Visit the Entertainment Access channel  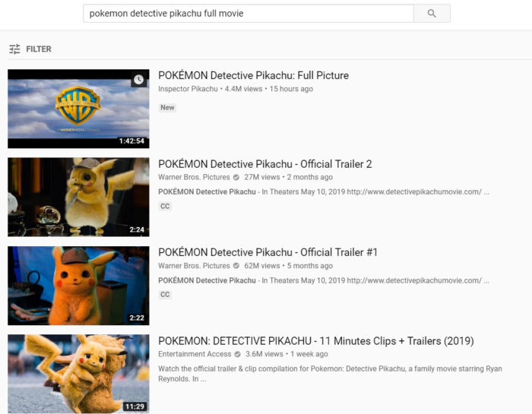195,354
